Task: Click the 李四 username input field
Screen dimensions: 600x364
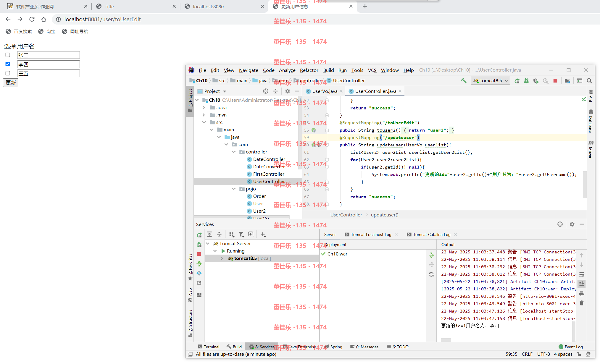Action: (49, 64)
